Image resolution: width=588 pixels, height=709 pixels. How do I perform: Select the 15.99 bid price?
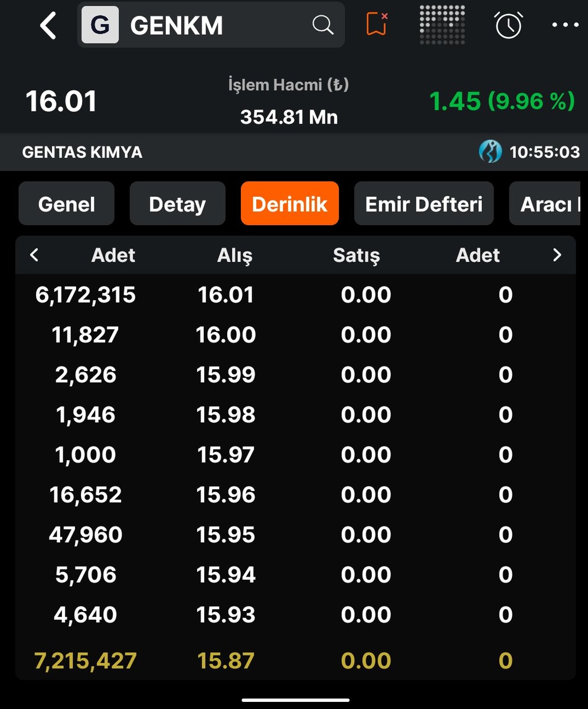pos(226,375)
